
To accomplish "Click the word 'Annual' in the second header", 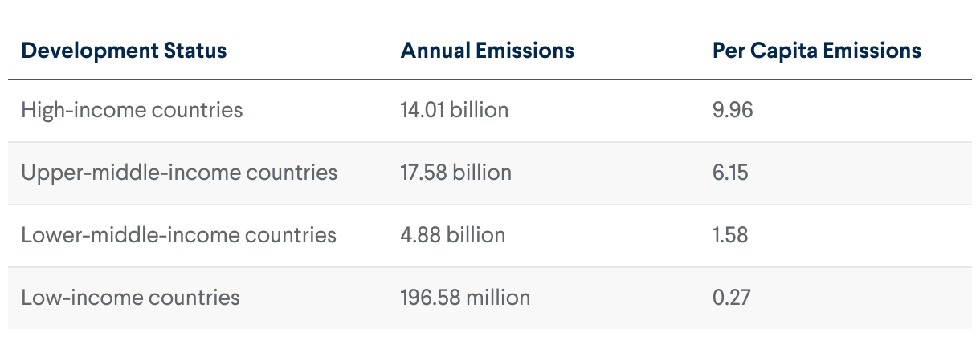I will coord(436,51).
